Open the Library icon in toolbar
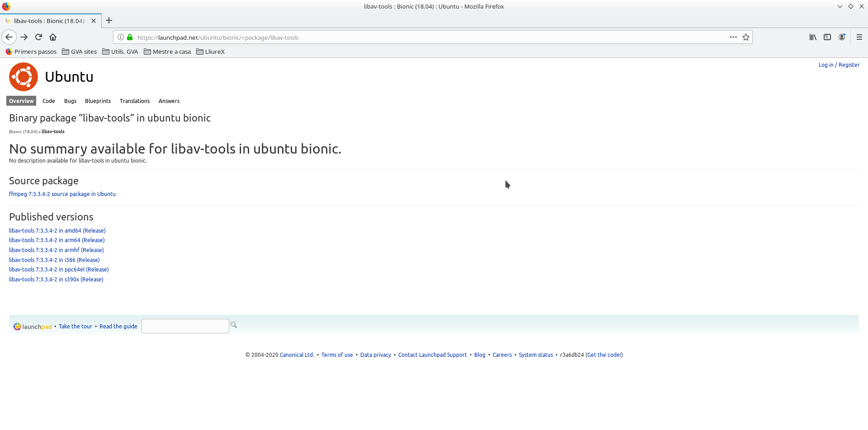Image resolution: width=868 pixels, height=430 pixels. pos(813,37)
